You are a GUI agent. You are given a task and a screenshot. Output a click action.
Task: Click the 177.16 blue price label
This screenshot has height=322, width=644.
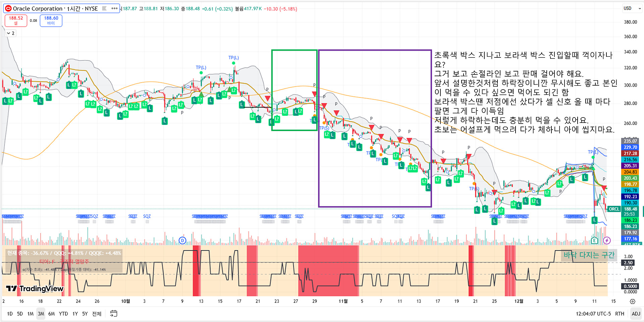[630, 239]
